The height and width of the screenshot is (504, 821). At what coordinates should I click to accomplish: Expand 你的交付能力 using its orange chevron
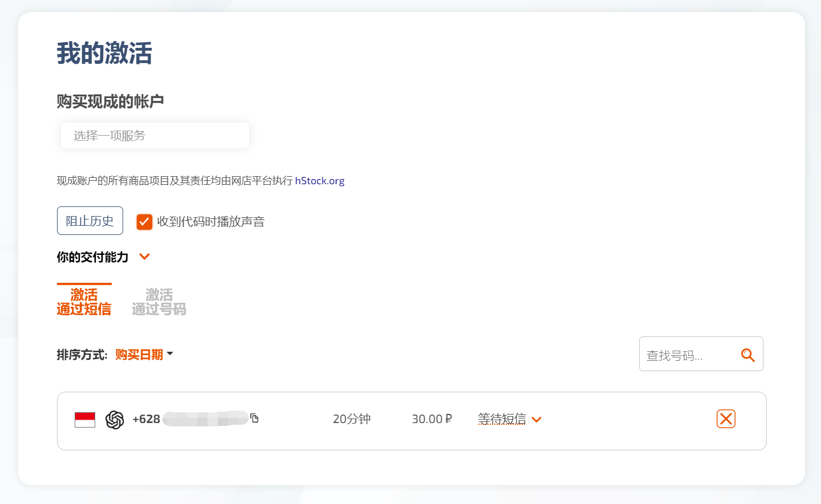pyautogui.click(x=145, y=257)
